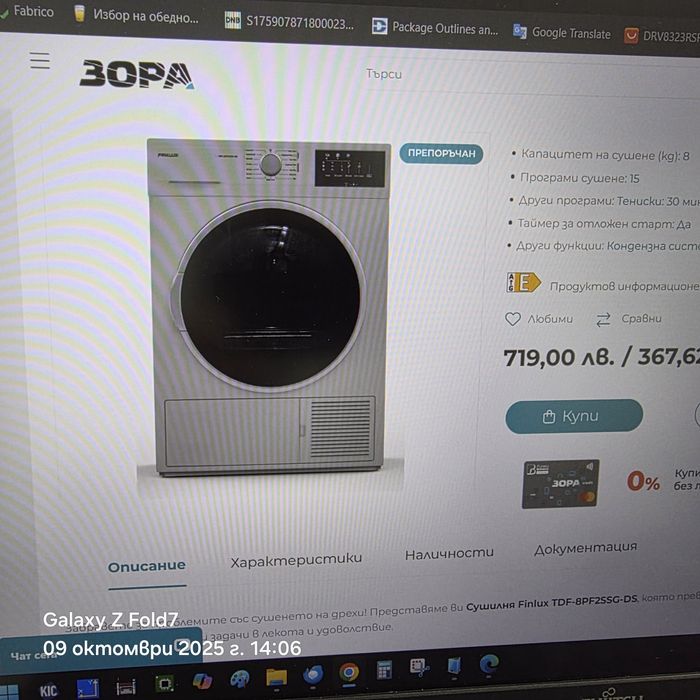Add product to Любими favorites heart
The width and height of the screenshot is (700, 700).
coord(512,319)
